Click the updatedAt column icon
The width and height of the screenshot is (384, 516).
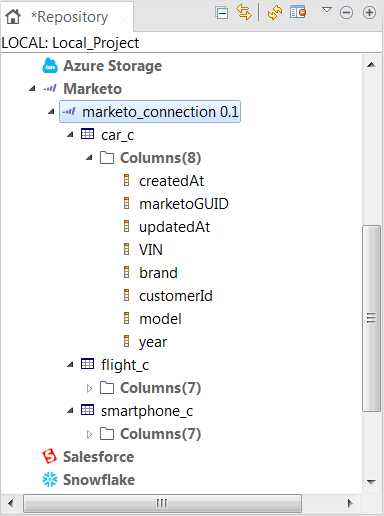[x=126, y=226]
